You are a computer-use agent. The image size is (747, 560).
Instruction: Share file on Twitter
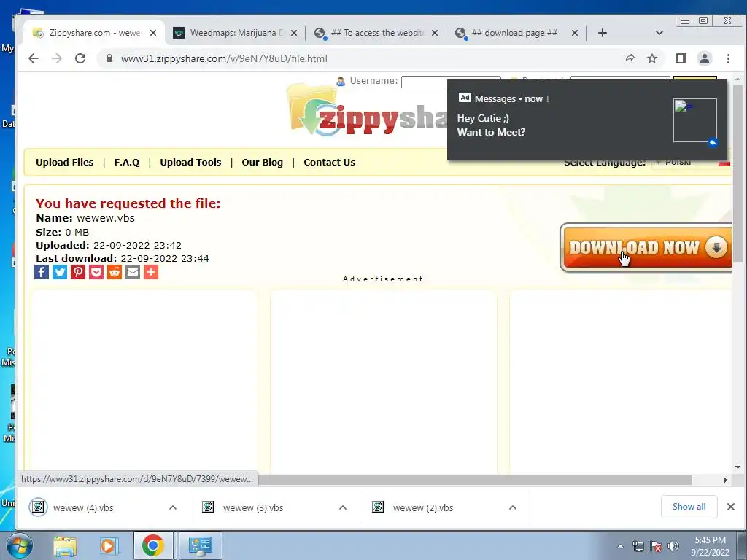click(60, 272)
